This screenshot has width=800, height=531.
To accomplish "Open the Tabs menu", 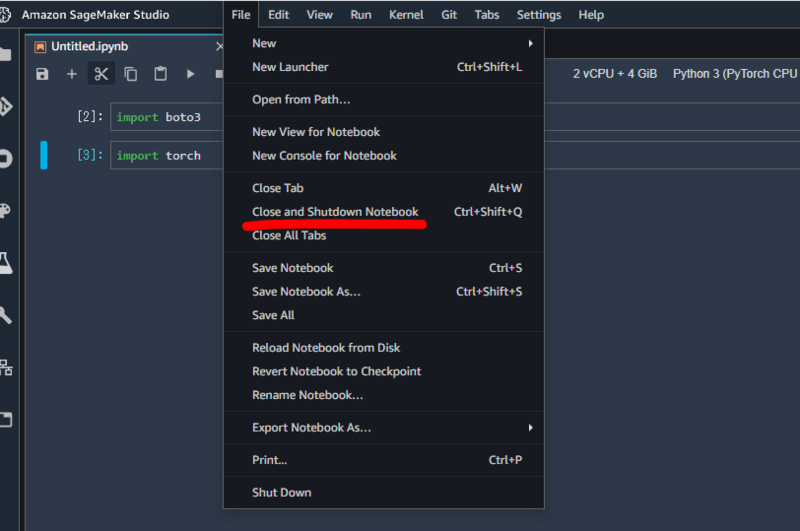I will coord(487,15).
